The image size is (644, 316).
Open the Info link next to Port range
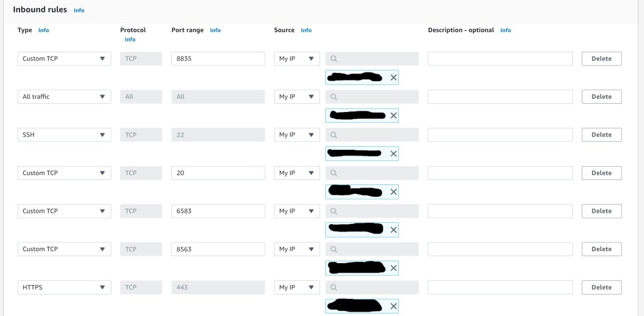(x=215, y=30)
